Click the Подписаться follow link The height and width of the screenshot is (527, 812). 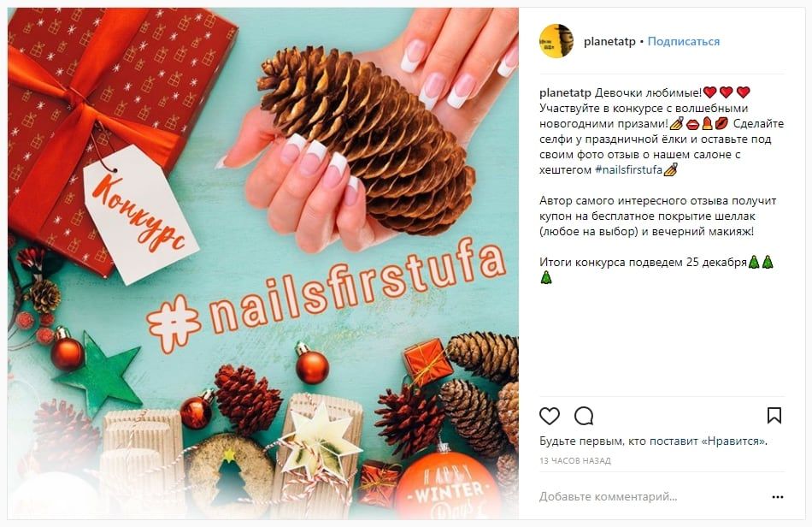click(x=684, y=41)
